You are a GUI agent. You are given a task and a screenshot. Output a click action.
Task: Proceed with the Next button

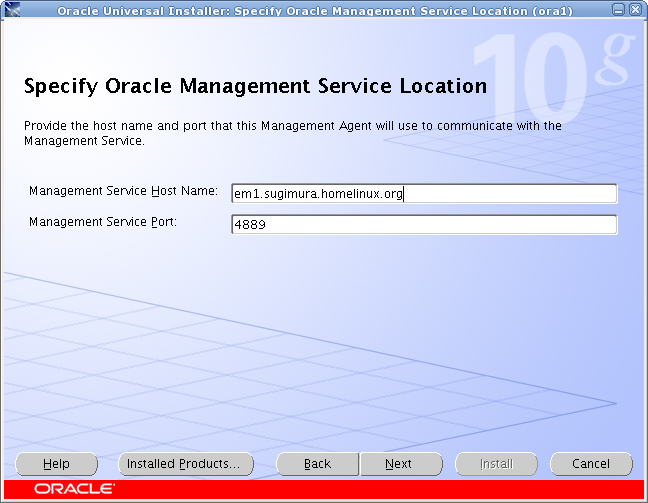coord(401,464)
